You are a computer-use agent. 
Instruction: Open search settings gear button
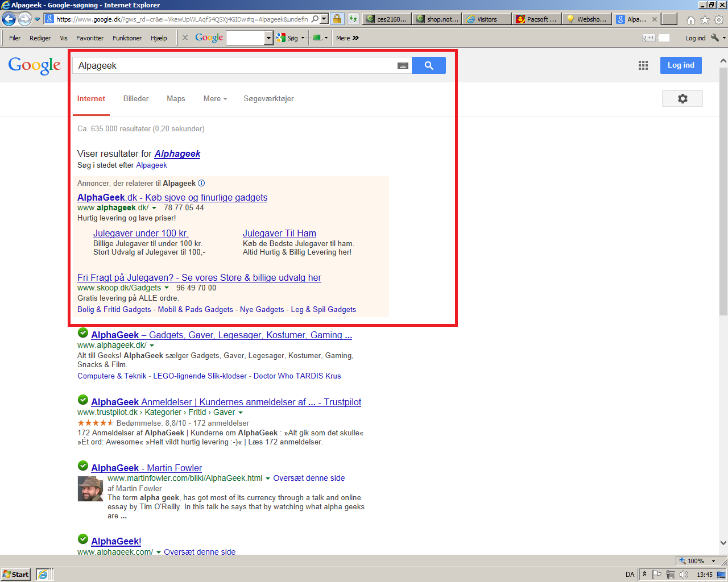[682, 98]
